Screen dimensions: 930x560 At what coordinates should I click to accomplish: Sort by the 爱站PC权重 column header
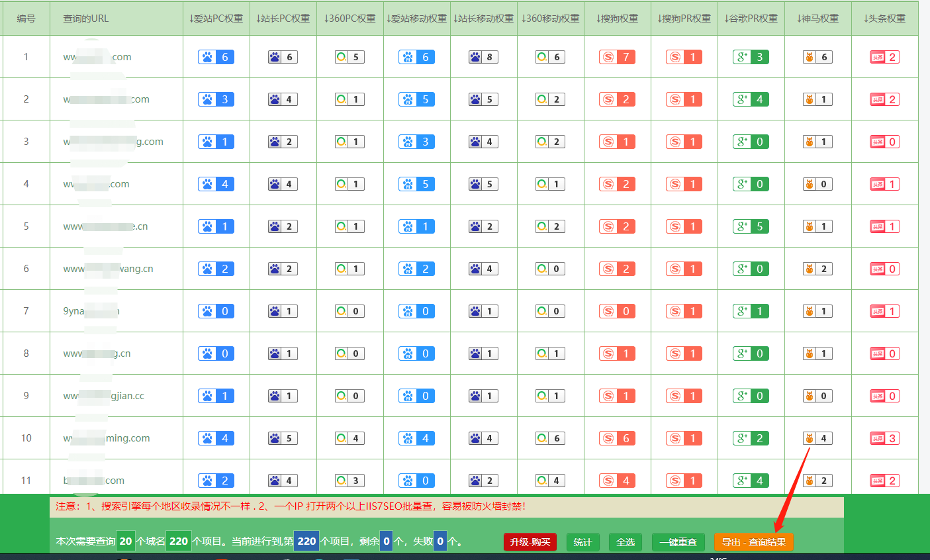[x=216, y=19]
